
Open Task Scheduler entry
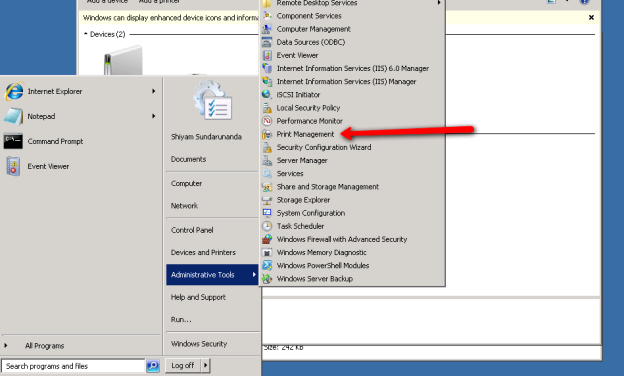[x=300, y=226]
